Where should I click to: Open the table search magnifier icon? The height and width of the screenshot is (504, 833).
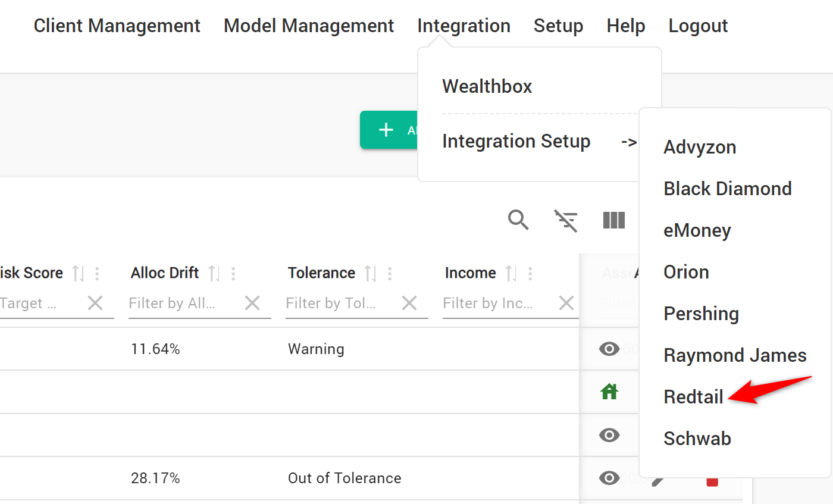click(518, 220)
